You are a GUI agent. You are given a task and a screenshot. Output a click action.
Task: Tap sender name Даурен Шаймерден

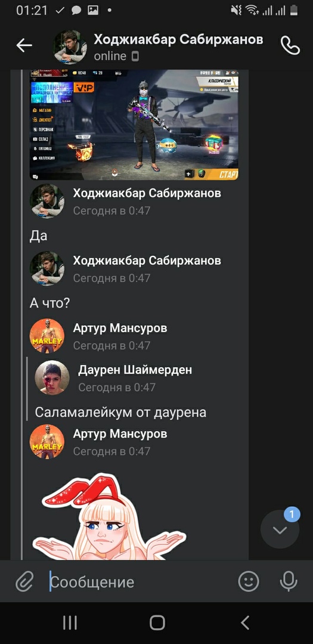(x=135, y=370)
